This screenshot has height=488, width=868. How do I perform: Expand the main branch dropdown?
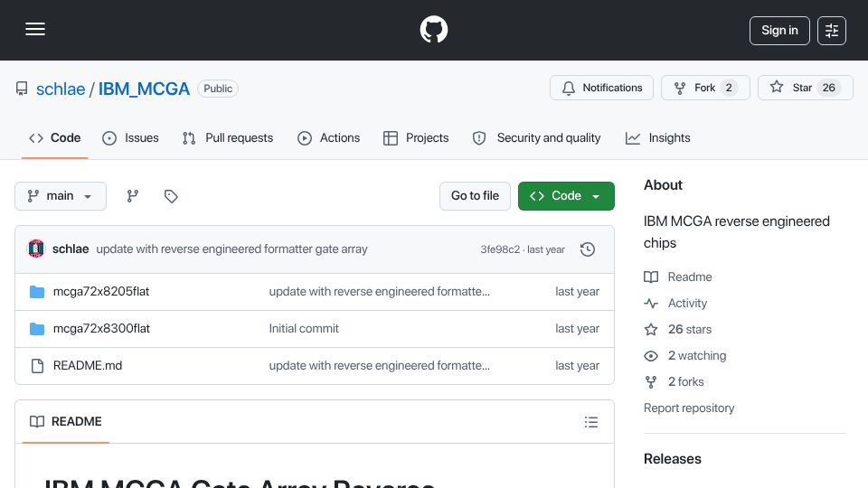tap(61, 196)
